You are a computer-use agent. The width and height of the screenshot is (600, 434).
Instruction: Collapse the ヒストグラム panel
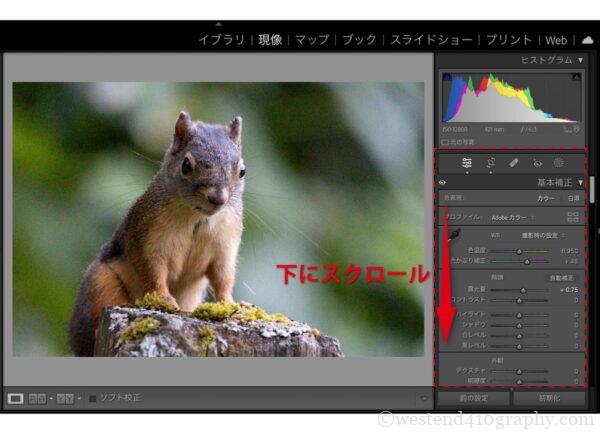coord(580,60)
